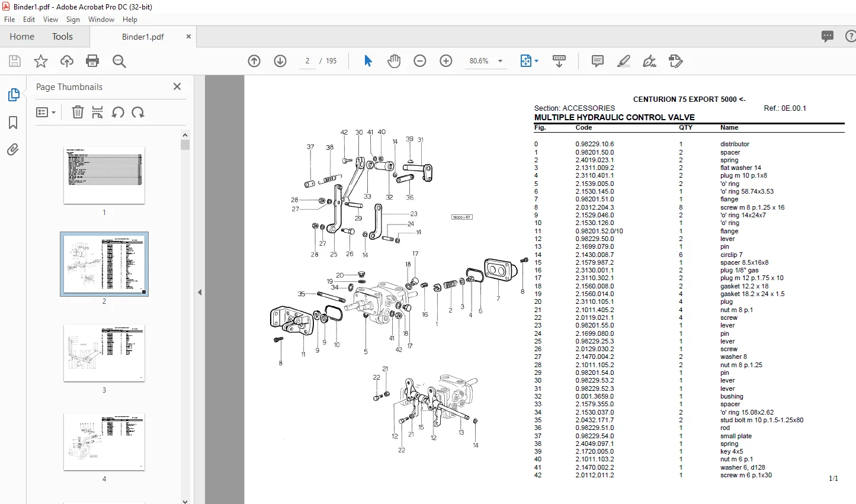Select page 1 thumbnail
The height and width of the screenshot is (504, 856).
[104, 175]
